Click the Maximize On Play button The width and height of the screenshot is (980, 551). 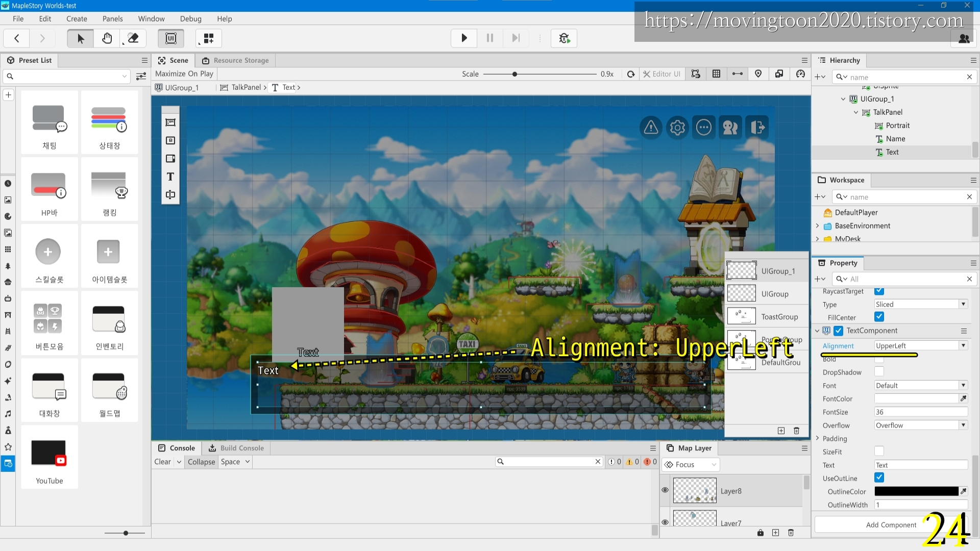[x=184, y=73]
